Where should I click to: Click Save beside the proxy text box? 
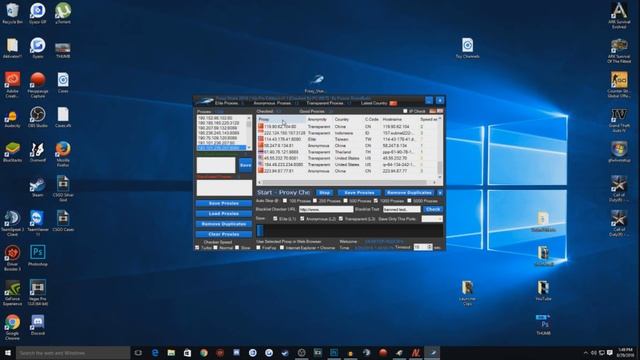(x=245, y=165)
